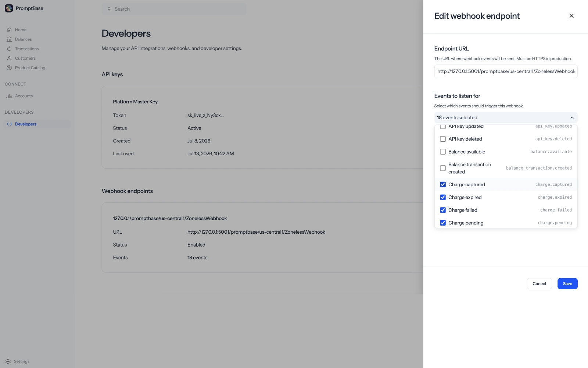Click the PromptBase logo icon
The height and width of the screenshot is (368, 588).
(9, 8)
